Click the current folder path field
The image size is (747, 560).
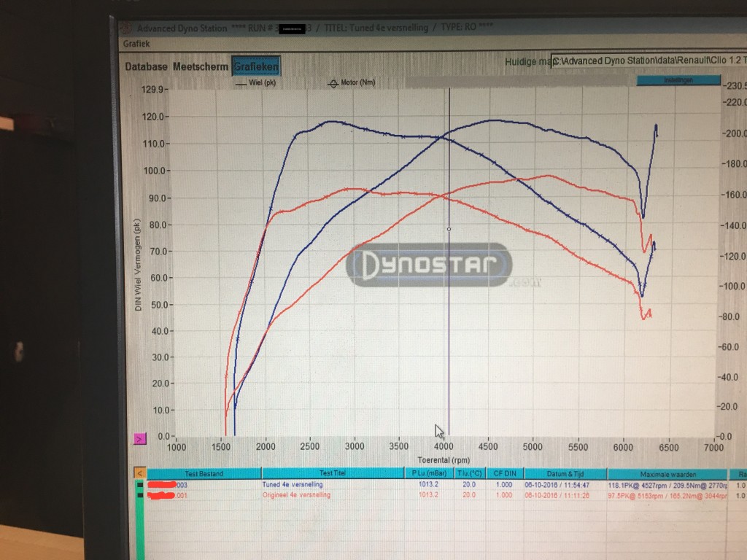click(635, 61)
